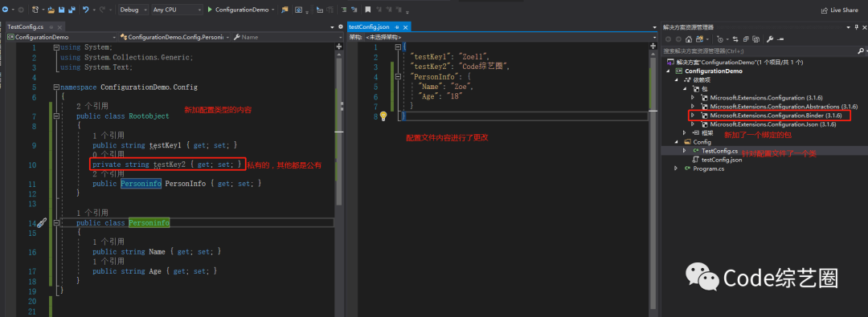Click the screwdriver quick action icon on line 14
Image resolution: width=868 pixels, height=317 pixels.
tap(42, 222)
